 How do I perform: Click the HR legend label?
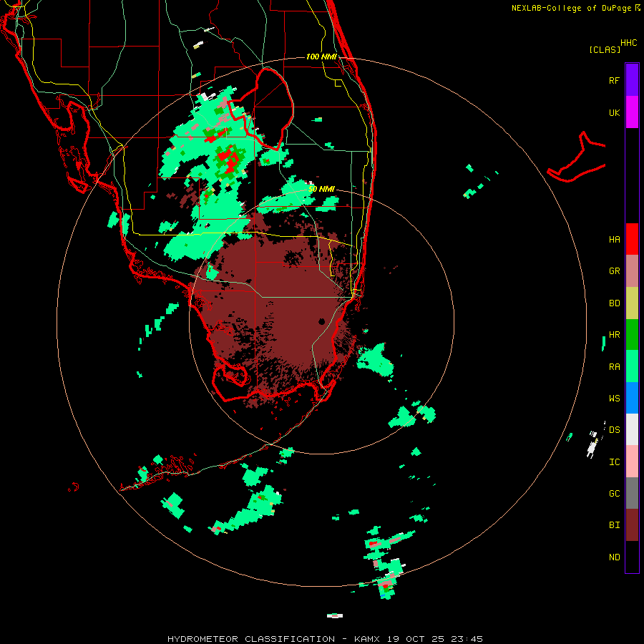pyautogui.click(x=614, y=335)
